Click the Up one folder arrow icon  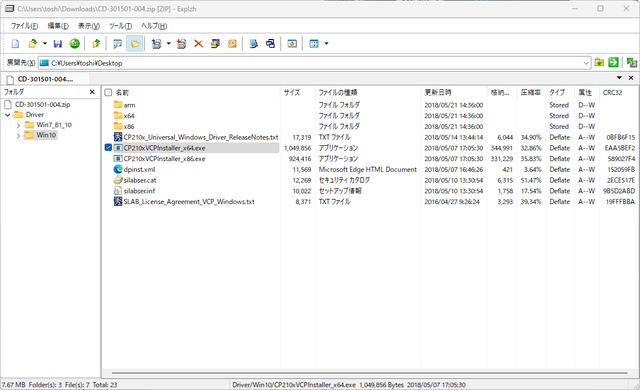click(x=96, y=44)
